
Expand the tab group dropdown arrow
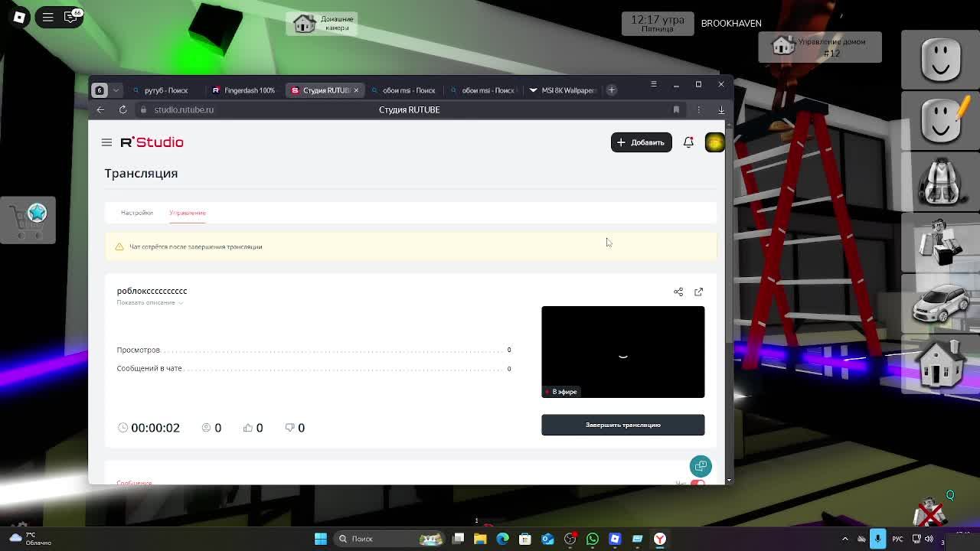[x=116, y=90]
